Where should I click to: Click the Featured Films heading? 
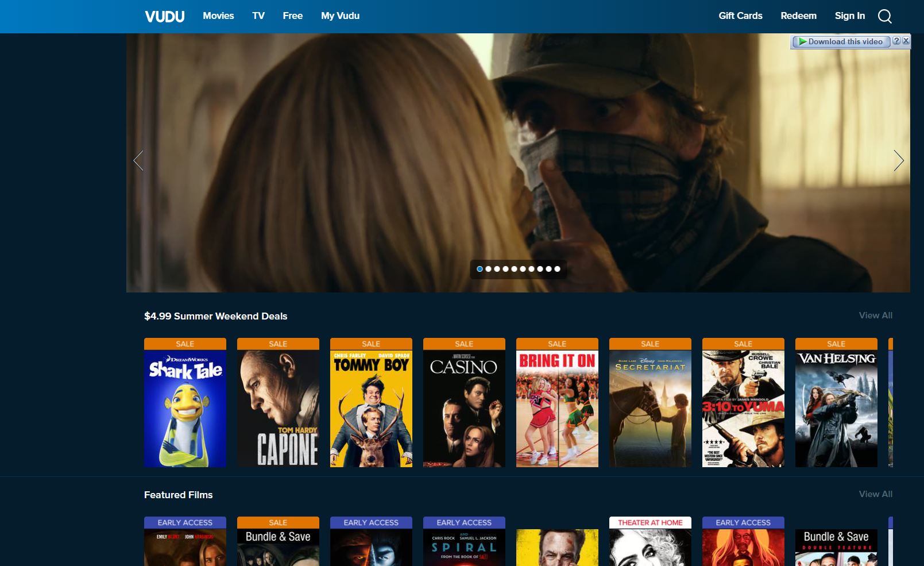(x=178, y=495)
